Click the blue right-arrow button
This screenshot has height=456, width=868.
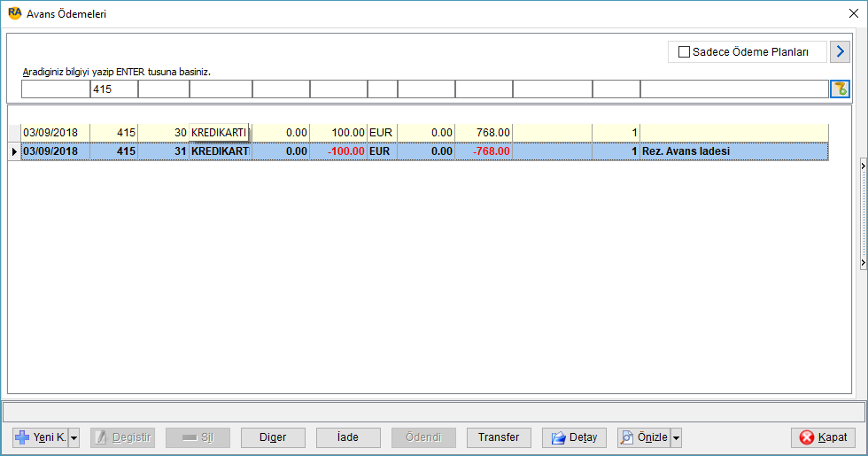(840, 51)
